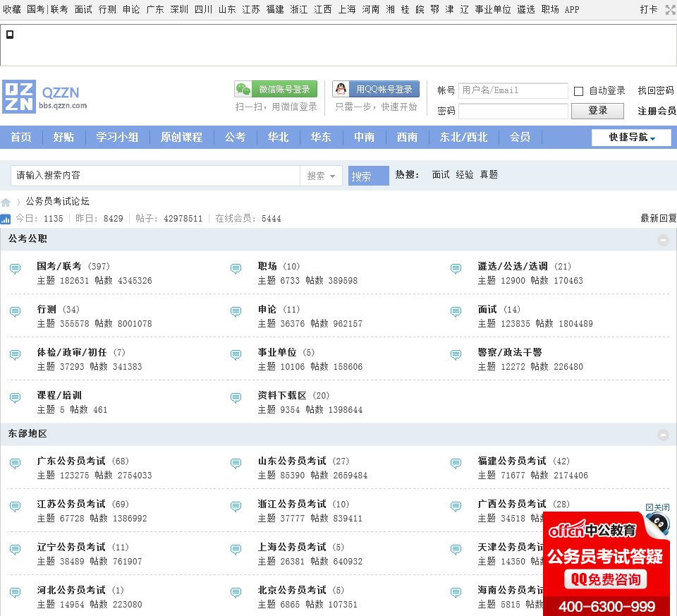Viewport: 677px width, 616px height.
Task: Open the 公考 nav tab
Action: (x=236, y=138)
